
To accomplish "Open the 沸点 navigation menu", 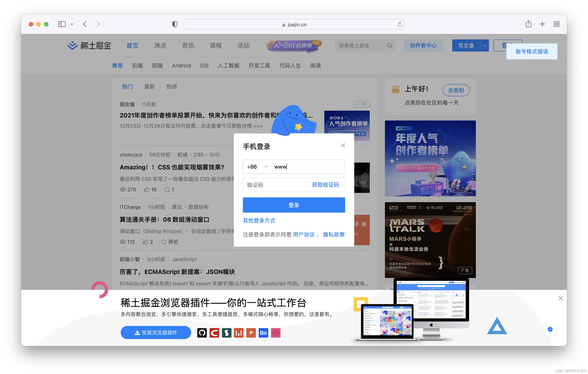I will (160, 46).
